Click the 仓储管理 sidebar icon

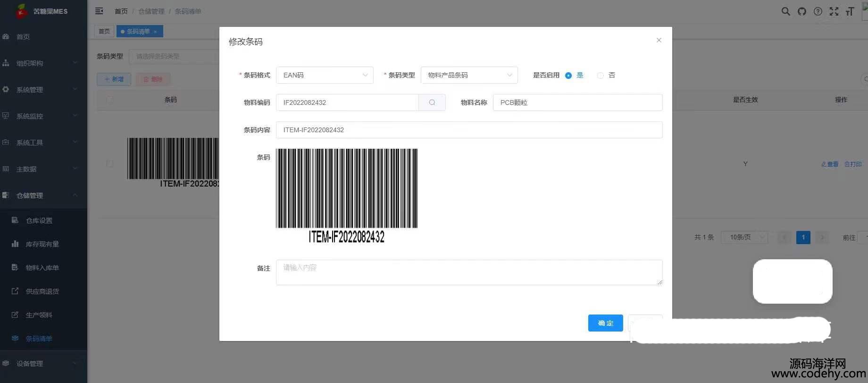(6, 195)
